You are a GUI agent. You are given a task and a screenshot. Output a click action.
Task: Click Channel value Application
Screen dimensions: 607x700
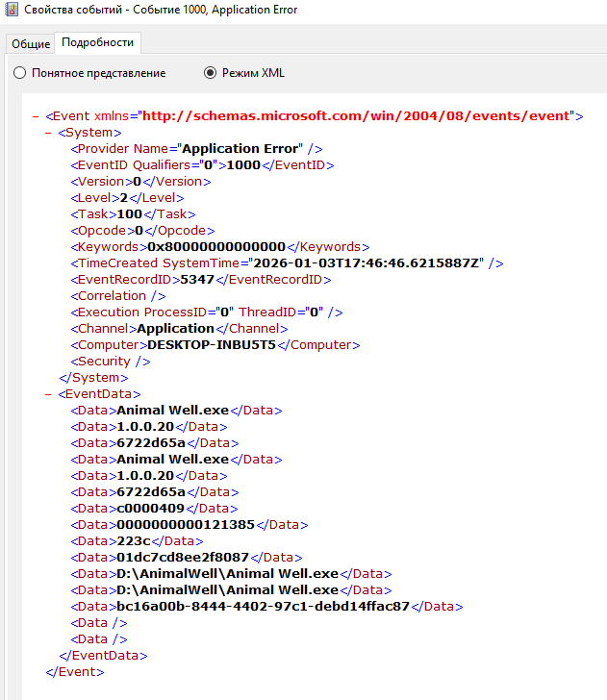pos(175,329)
